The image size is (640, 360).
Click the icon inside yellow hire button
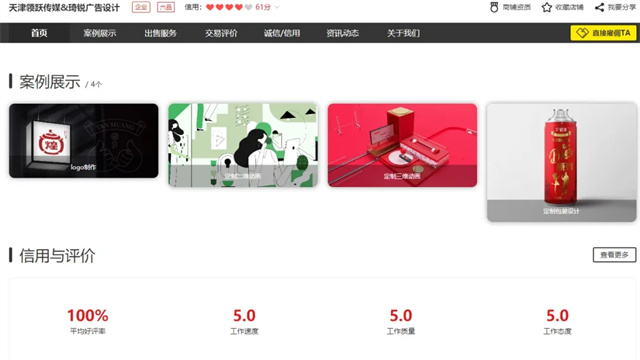click(582, 33)
